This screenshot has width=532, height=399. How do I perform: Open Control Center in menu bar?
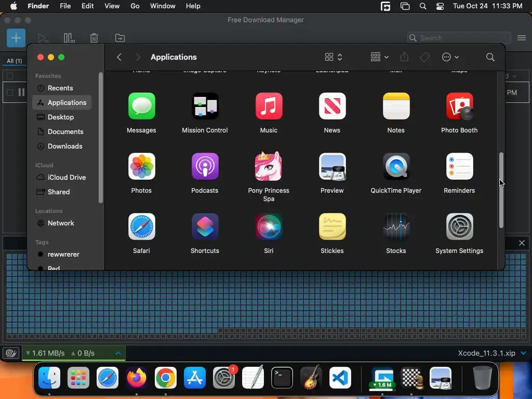(440, 6)
